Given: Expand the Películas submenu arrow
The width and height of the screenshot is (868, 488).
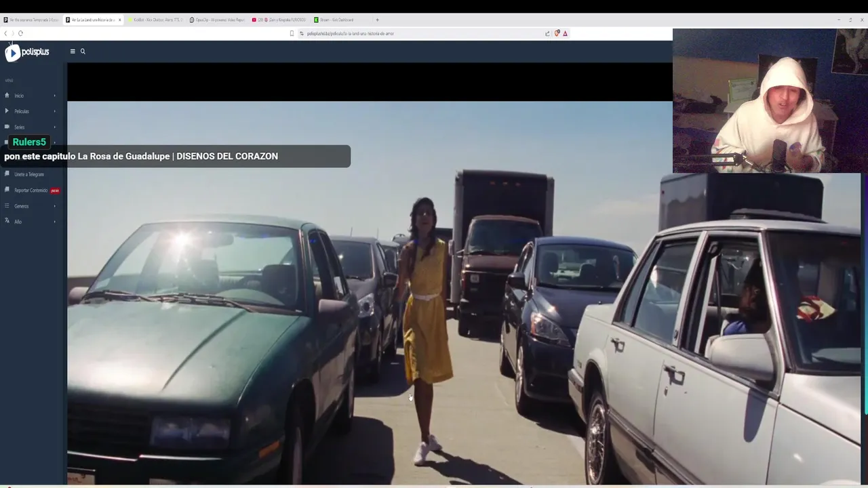Looking at the screenshot, I should click(55, 111).
